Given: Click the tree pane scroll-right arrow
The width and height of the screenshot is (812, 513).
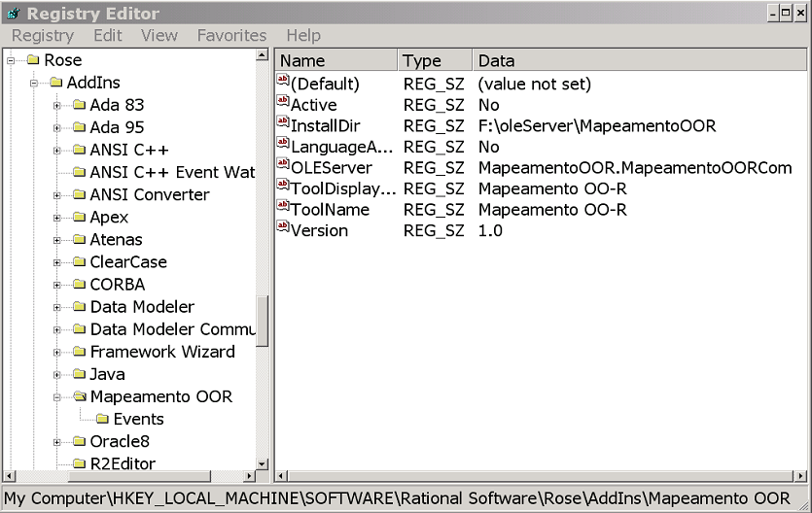Looking at the screenshot, I should (x=250, y=476).
